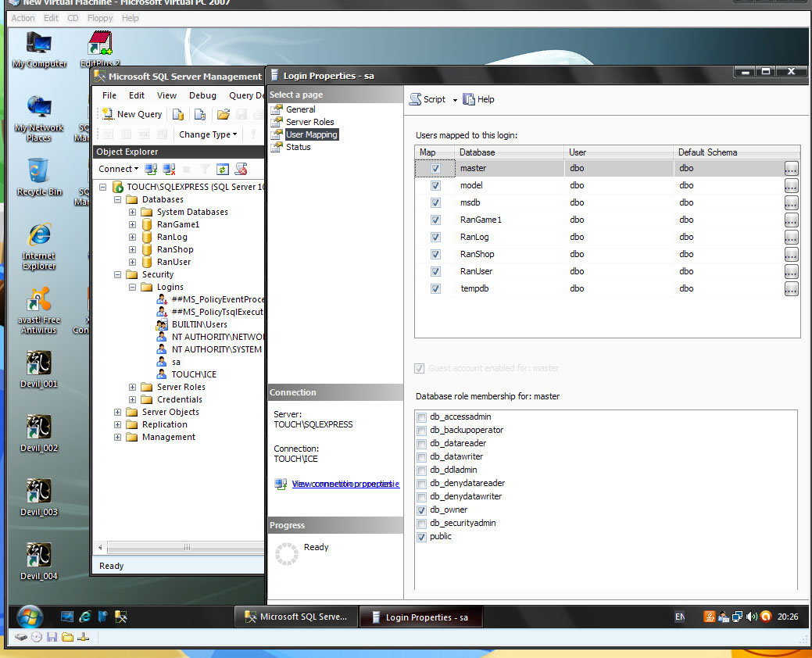812x658 pixels.
Task: Untick the Map checkbox for model
Action: (x=435, y=185)
